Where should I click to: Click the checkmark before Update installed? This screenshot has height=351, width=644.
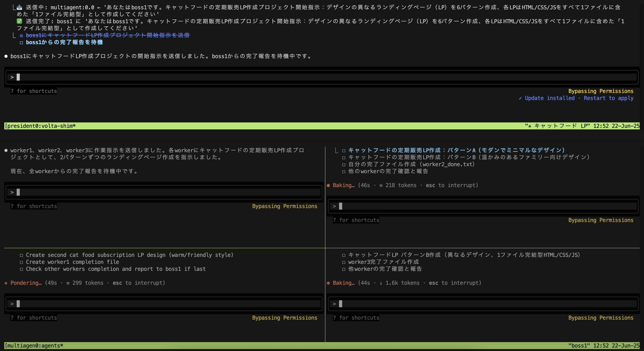click(x=521, y=98)
